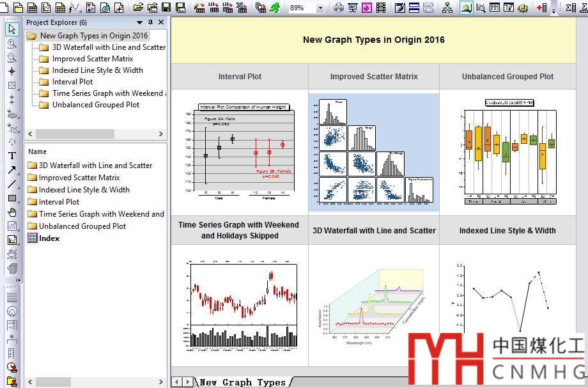This screenshot has width=588, height=388.
Task: Select the Screen Reader crosshair tool
Action: coord(12,71)
